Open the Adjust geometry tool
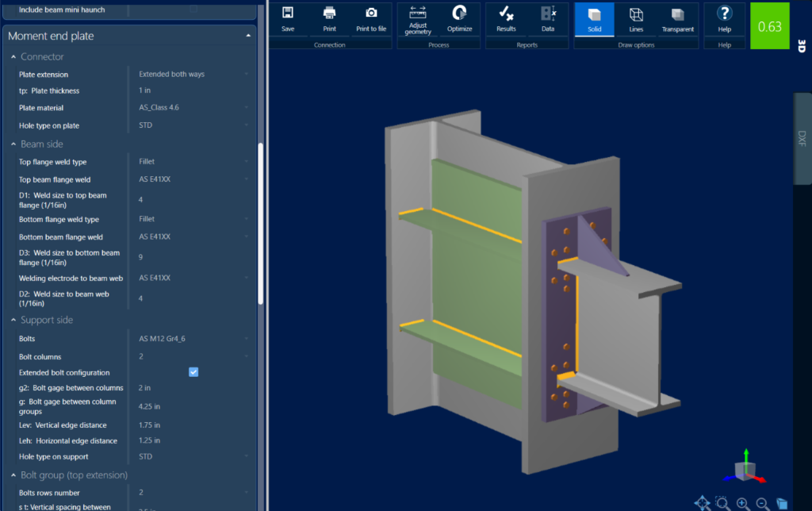812x511 pixels. click(x=418, y=20)
